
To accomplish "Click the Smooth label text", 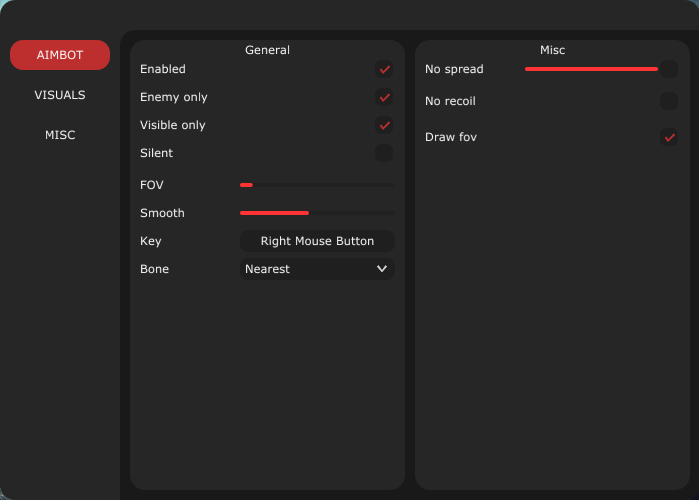I will 162,213.
